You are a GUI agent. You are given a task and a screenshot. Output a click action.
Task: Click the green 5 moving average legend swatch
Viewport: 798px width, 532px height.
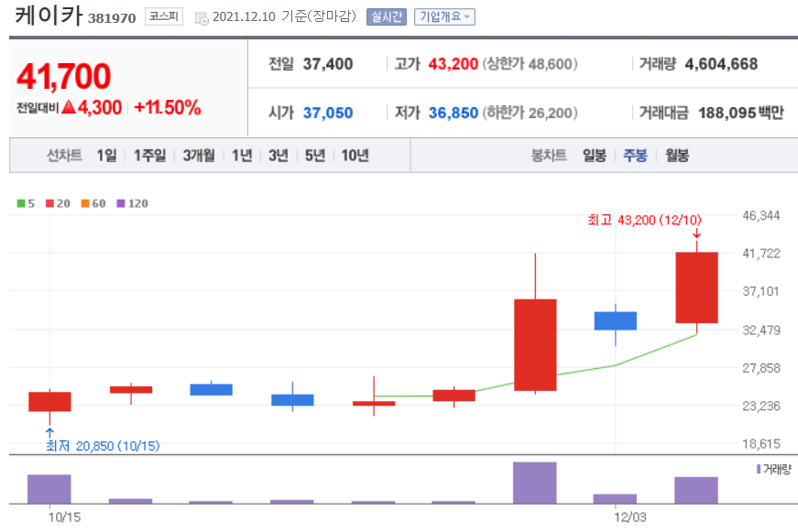(x=21, y=203)
